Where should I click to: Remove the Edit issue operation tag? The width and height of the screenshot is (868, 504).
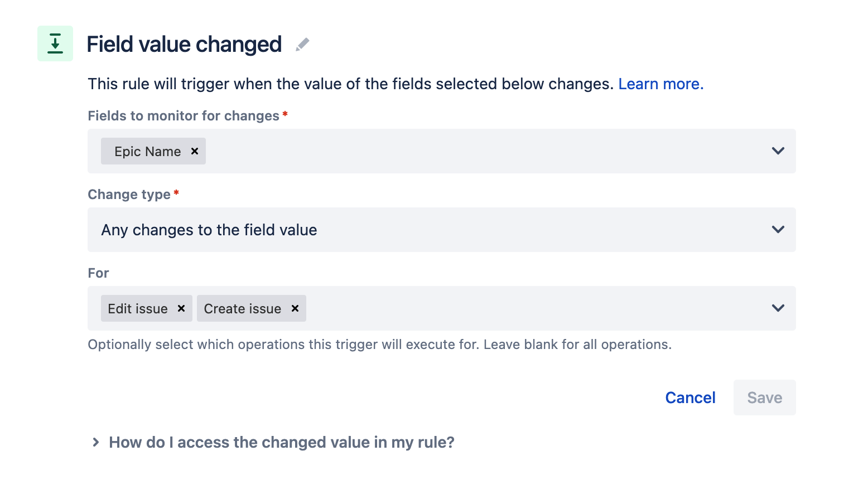[x=181, y=308]
